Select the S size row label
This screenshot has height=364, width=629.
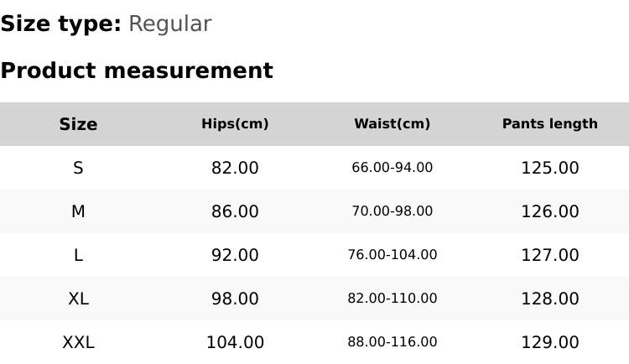click(x=78, y=168)
